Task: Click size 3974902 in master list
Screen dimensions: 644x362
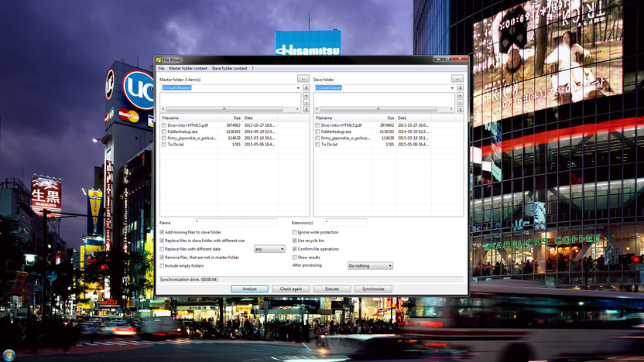Action: coord(233,125)
